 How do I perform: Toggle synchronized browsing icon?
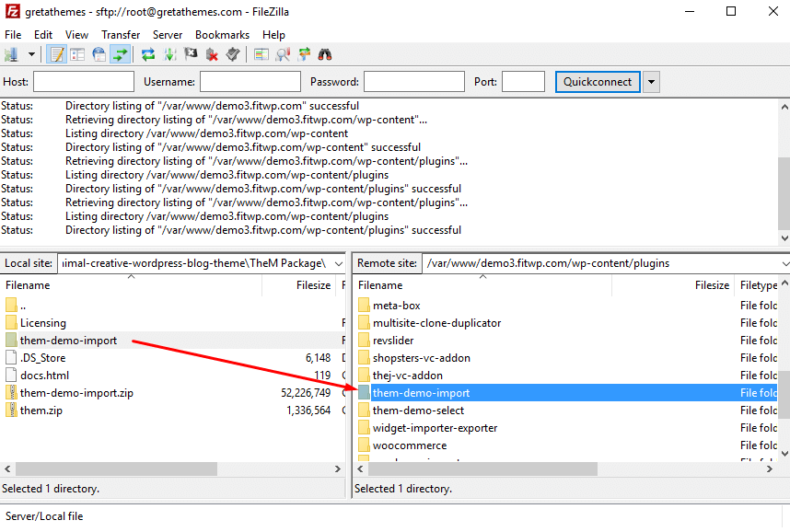(x=304, y=54)
